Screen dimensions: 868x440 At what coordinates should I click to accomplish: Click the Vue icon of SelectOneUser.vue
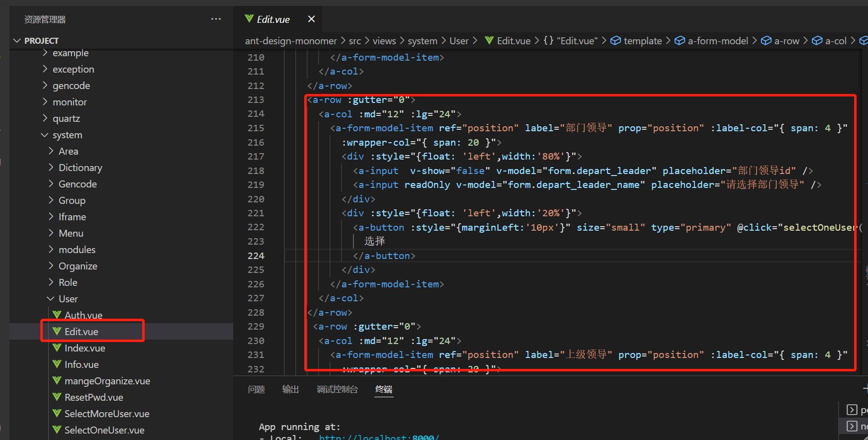point(57,430)
